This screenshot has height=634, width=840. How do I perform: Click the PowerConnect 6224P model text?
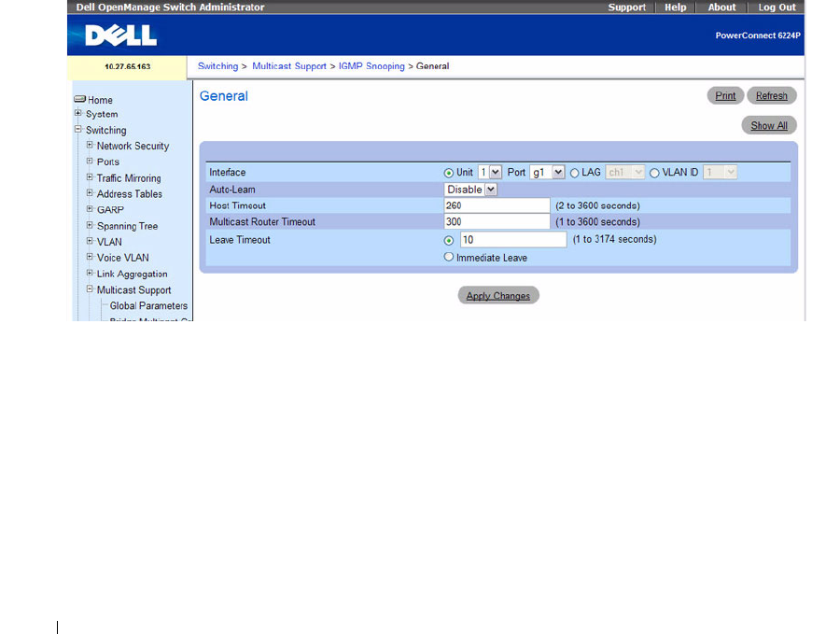pos(758,35)
